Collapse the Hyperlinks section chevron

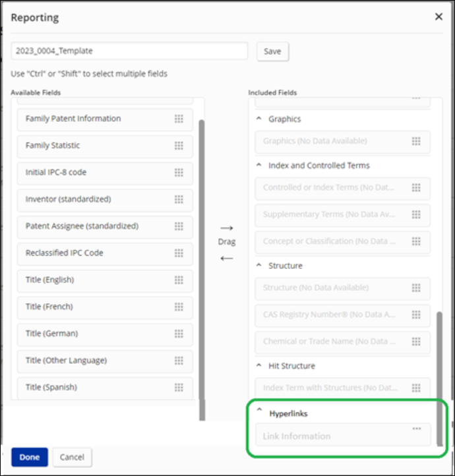(x=259, y=413)
